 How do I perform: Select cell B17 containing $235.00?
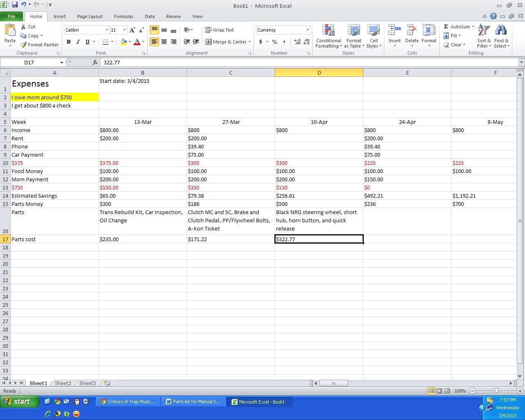pos(142,239)
